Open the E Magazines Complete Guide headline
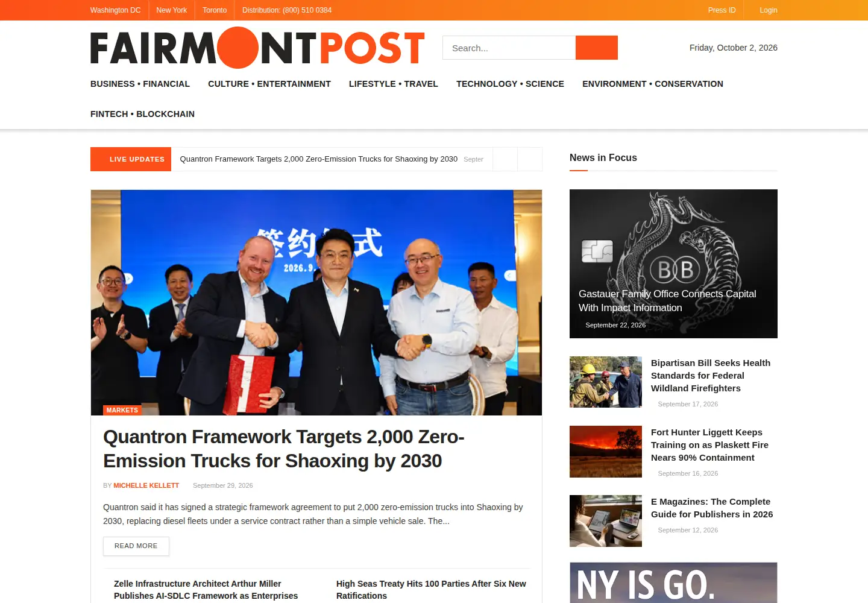This screenshot has width=868, height=603. (712, 508)
